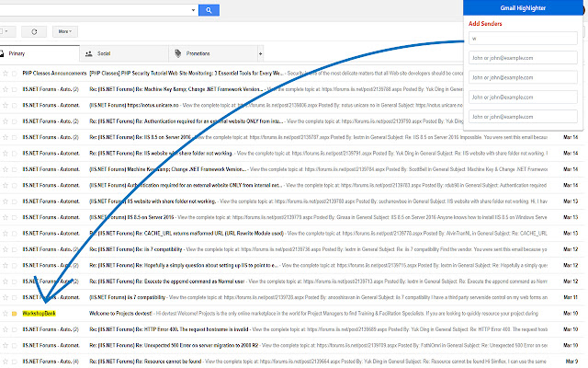Star the Execute the append command email
588x368 pixels.
[6, 282]
